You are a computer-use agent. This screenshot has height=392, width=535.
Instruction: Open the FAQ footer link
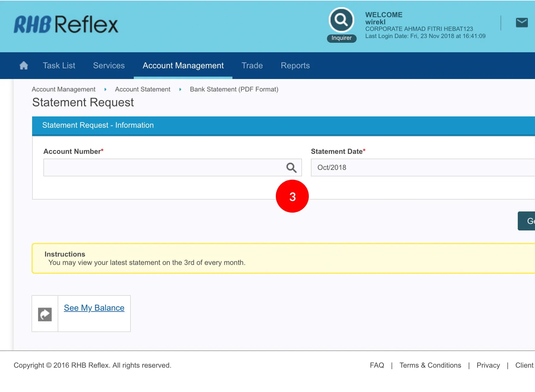pos(377,365)
